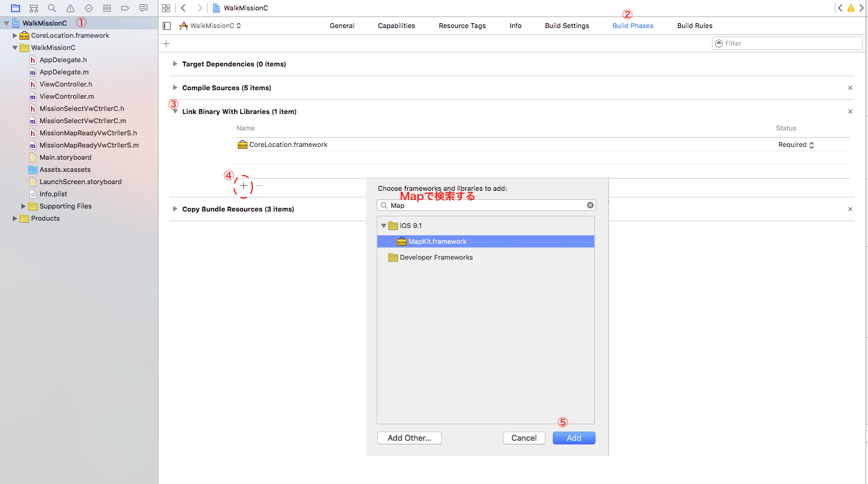Click the WalkMissionC file icon in the jump bar
Image resolution: width=868 pixels, height=484 pixels.
pos(216,8)
